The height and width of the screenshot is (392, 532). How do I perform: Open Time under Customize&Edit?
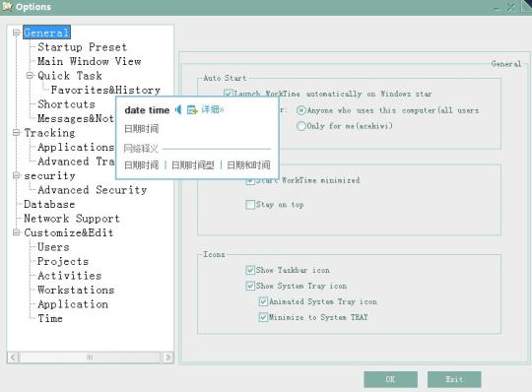click(50, 318)
